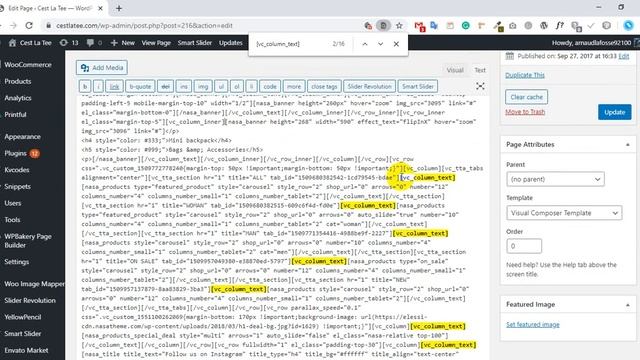Insert more tag with more button
The width and height of the screenshot is (640, 360).
tap(294, 87)
